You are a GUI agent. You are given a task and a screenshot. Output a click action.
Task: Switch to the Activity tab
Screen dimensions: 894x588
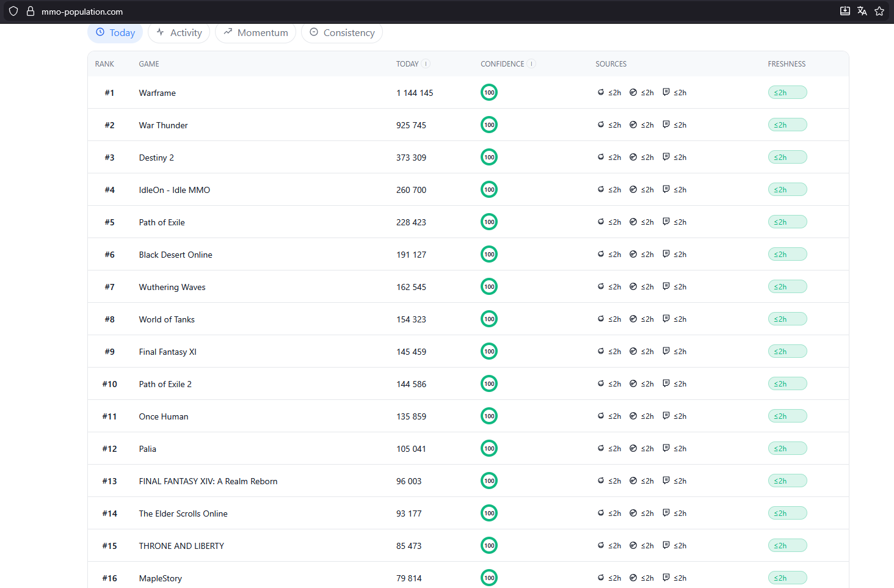[179, 32]
